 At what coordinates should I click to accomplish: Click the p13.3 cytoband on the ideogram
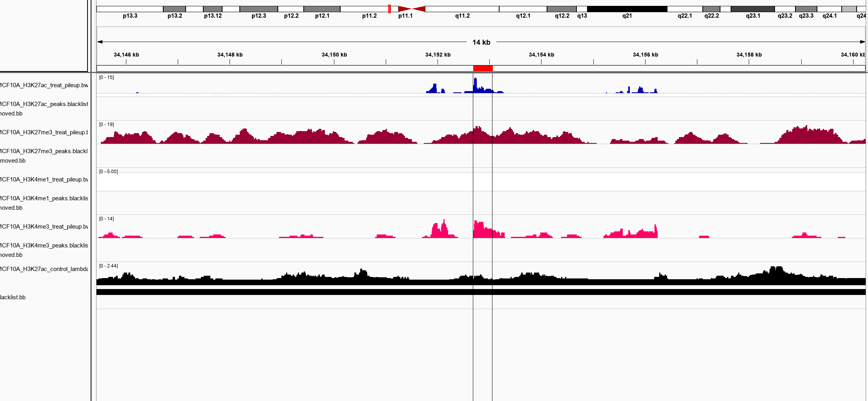pos(129,9)
